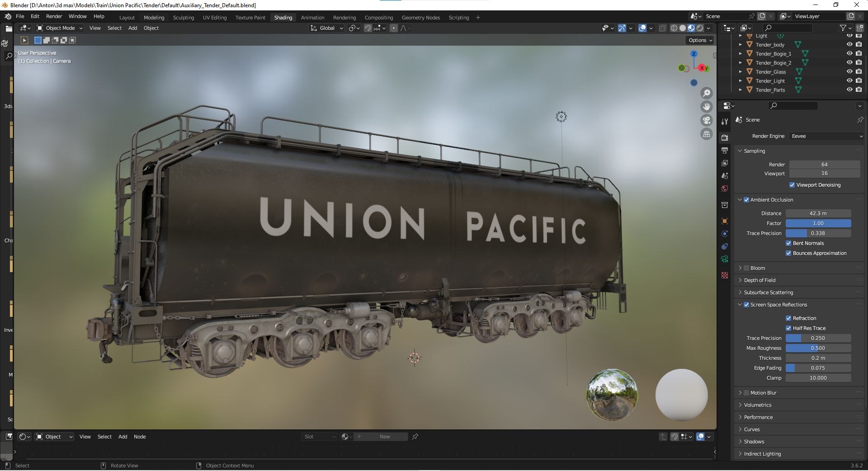Expand Tender_Bogie_1 in outliner
The width and height of the screenshot is (868, 471).
(x=740, y=54)
